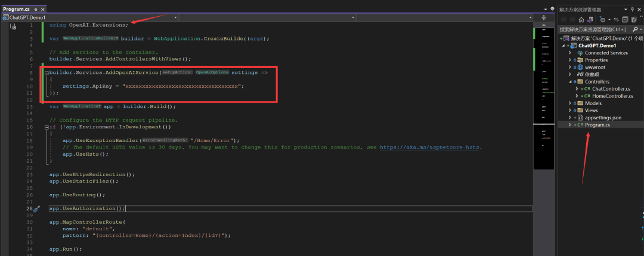644x256 pixels.
Task: Open the document tab list dropdown arrow
Action: pos(546,9)
